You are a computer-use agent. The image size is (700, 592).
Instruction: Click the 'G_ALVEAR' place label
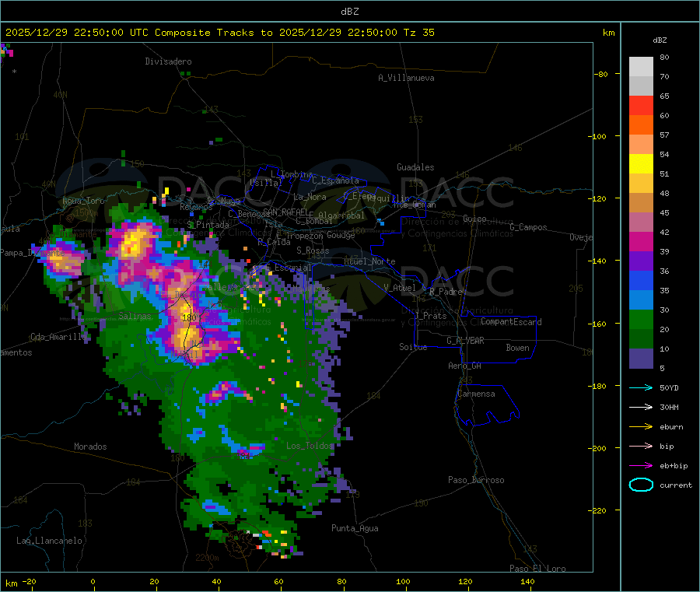[x=466, y=341]
